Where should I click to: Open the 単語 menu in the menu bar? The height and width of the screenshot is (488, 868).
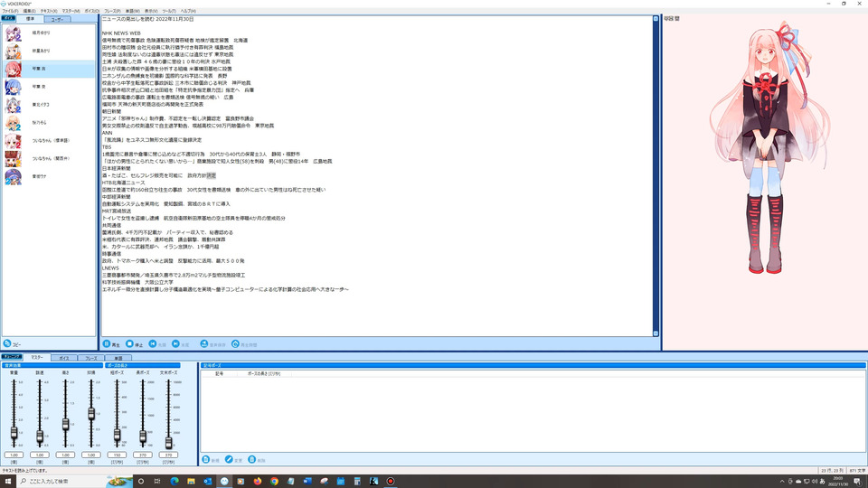pyautogui.click(x=132, y=11)
